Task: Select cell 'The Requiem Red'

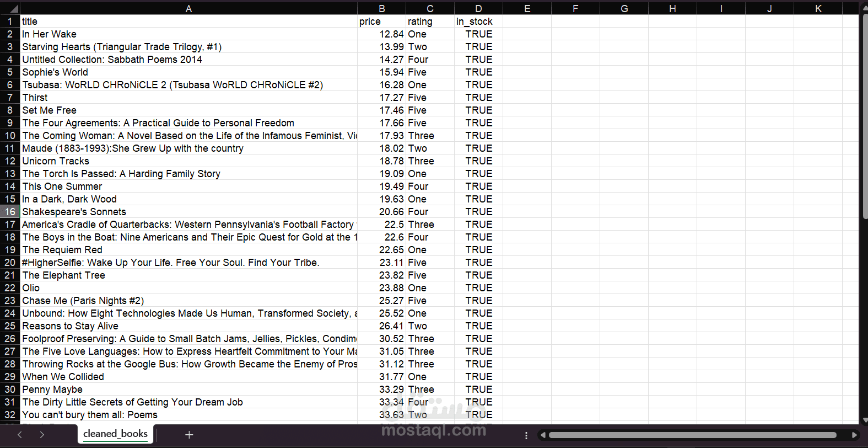Action: tap(188, 250)
